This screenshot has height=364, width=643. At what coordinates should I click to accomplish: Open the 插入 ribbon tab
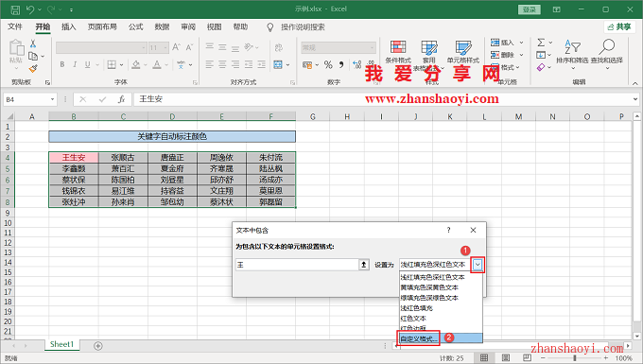(68, 27)
